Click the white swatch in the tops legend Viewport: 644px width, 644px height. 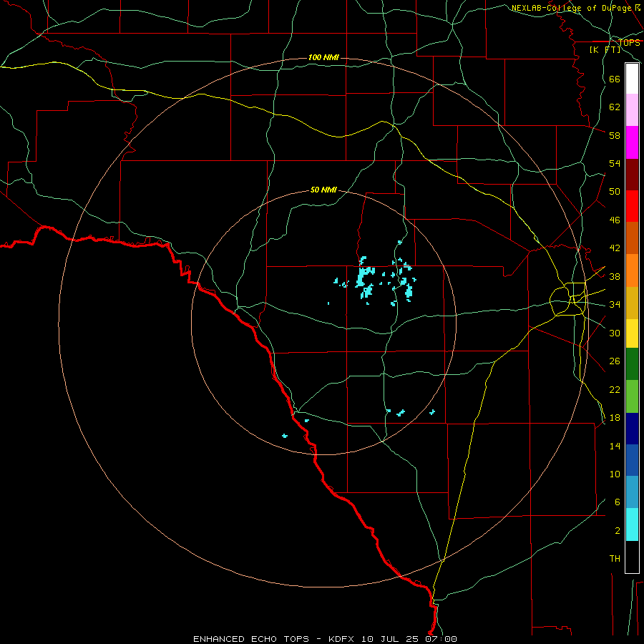tap(632, 79)
